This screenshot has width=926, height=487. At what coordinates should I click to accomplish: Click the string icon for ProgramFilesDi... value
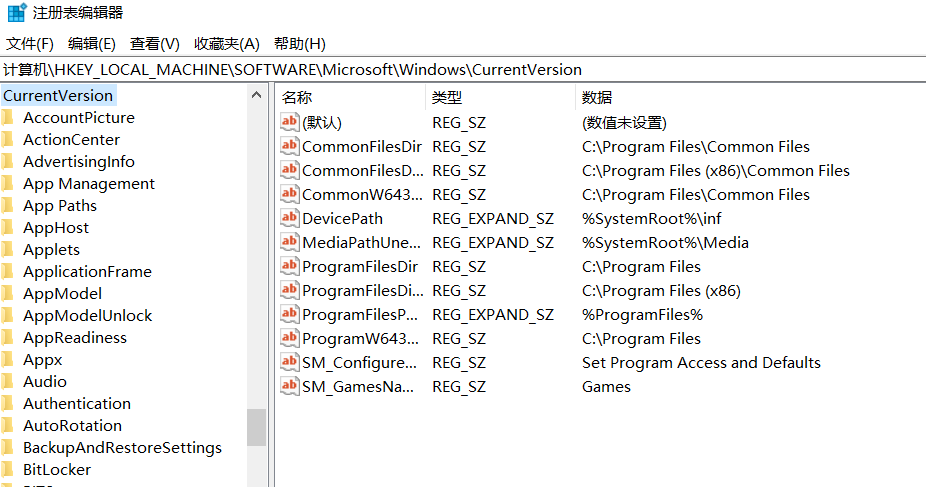click(x=289, y=290)
